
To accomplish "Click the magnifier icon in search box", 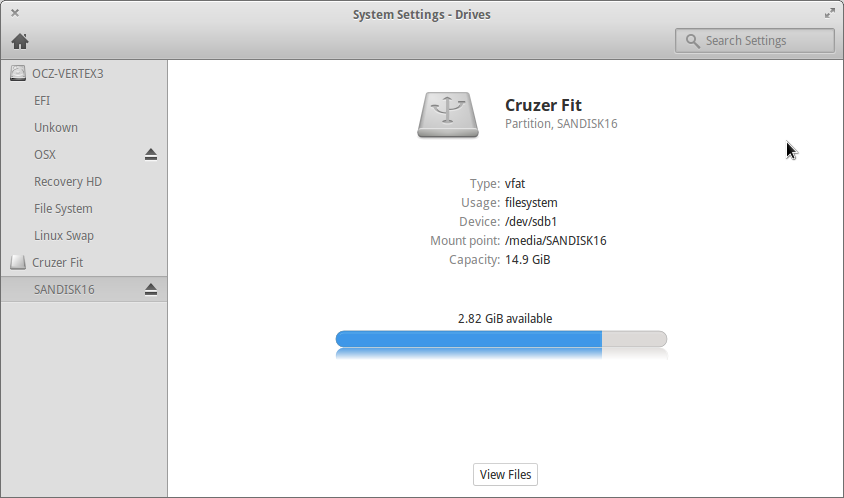I will (693, 41).
